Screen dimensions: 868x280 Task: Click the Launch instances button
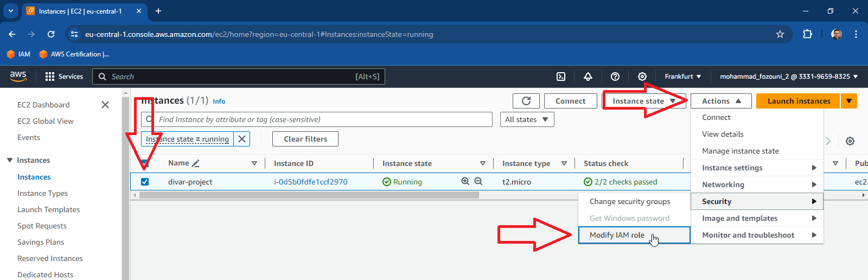(798, 101)
